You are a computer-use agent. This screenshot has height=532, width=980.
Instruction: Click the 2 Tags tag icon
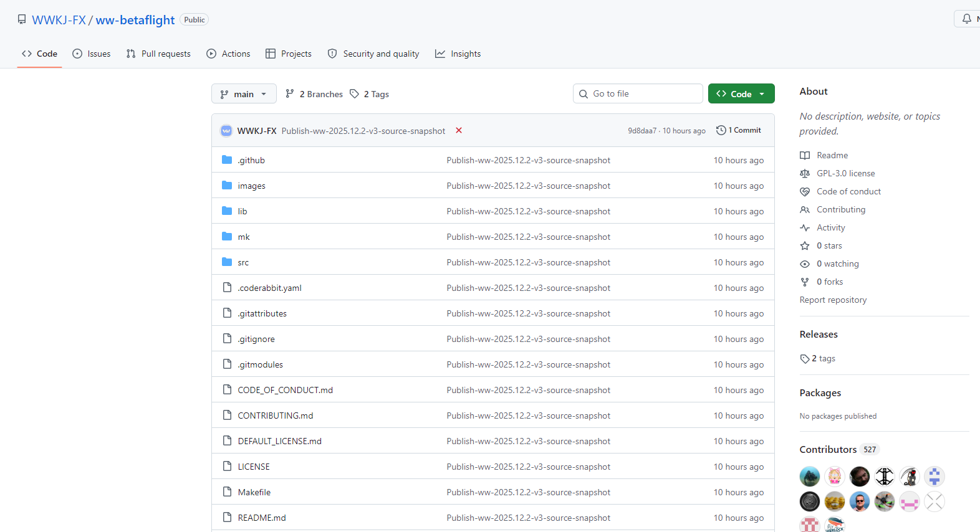pyautogui.click(x=354, y=94)
